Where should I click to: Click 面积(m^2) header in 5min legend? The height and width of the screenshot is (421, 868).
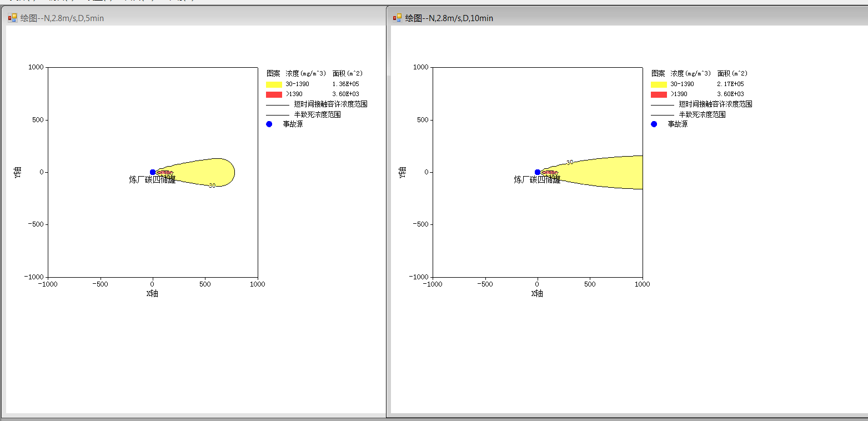(348, 73)
